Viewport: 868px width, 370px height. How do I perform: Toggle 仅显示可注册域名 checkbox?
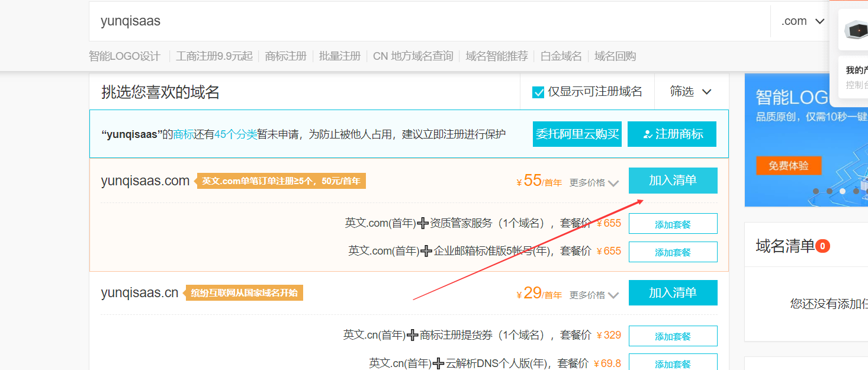click(538, 92)
